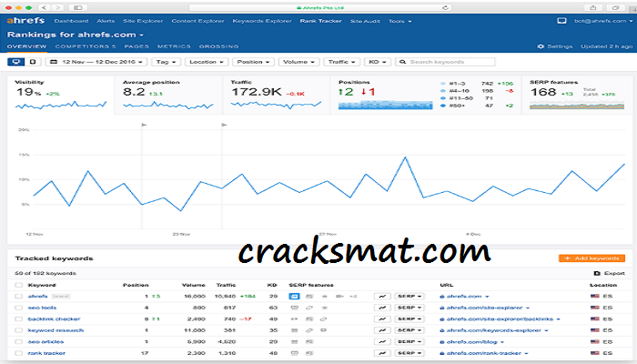Select the Visibility metric card
Image resolution: width=637 pixels, height=364 pixels.
[61, 95]
